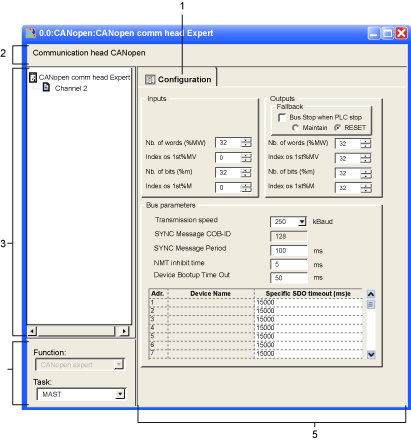
Task: Click the application icon in title bar
Action: [31, 33]
